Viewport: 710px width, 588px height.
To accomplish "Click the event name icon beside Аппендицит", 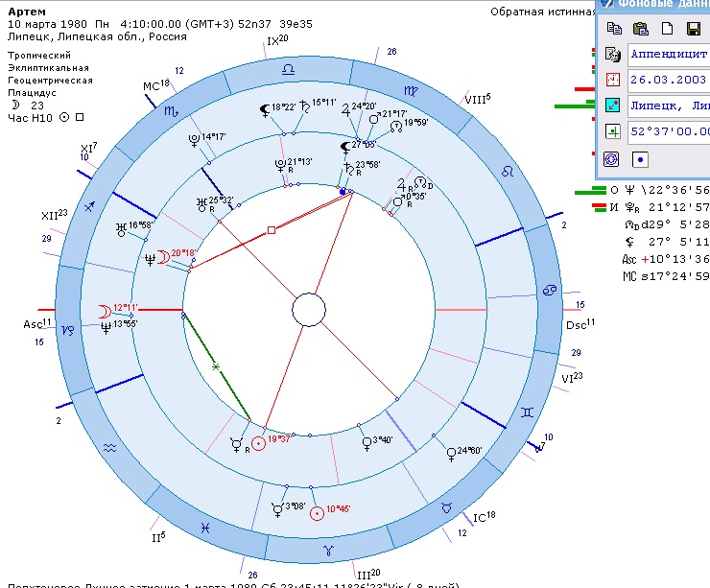I will pyautogui.click(x=613, y=55).
